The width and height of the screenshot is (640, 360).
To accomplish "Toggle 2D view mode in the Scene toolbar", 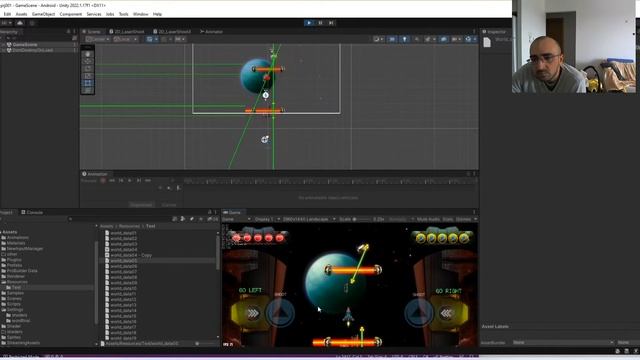I will click(392, 39).
